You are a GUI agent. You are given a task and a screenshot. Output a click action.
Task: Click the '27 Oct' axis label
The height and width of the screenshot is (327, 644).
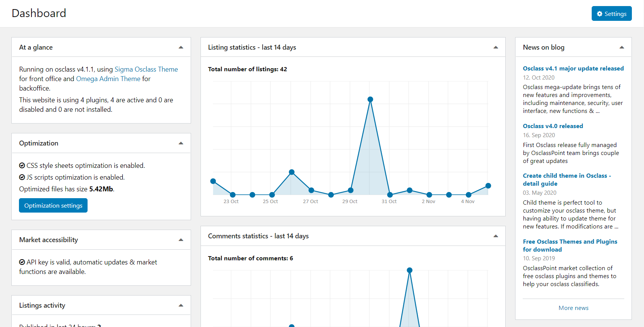310,202
